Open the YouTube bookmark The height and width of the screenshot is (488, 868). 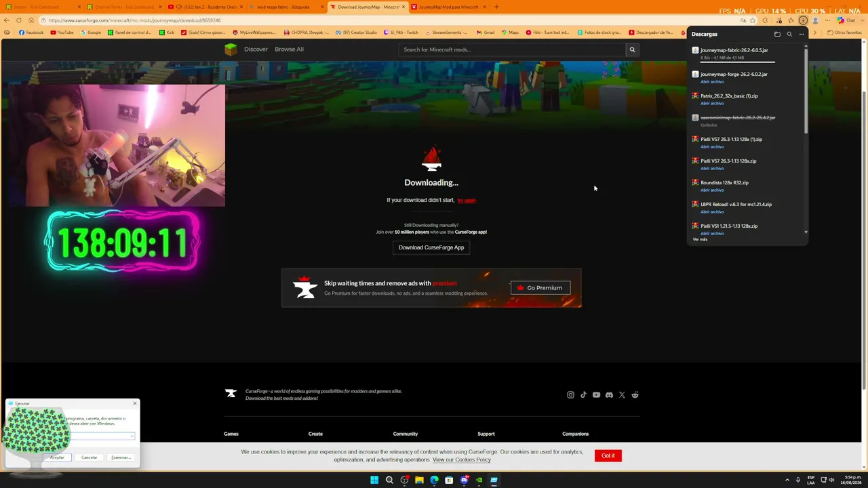tap(61, 33)
